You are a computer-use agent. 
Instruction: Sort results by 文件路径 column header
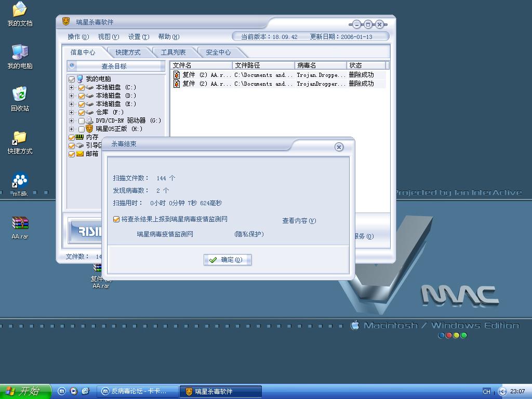[x=263, y=65]
